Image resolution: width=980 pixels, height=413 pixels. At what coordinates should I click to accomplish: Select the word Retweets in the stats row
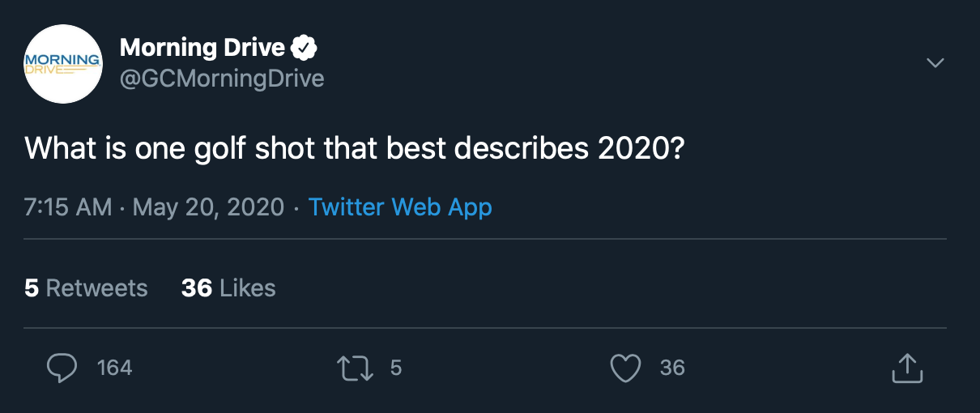pos(97,288)
